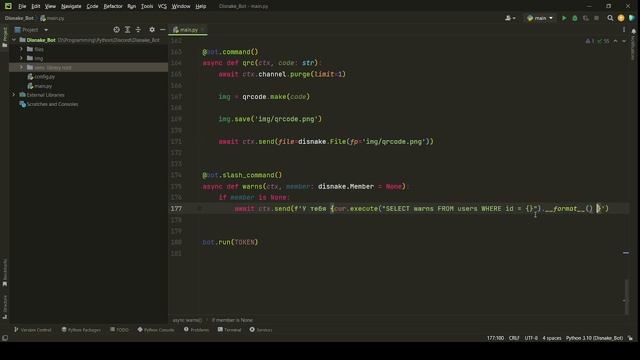The image size is (640, 360).
Task: Open TODO tool window
Action: click(x=119, y=330)
